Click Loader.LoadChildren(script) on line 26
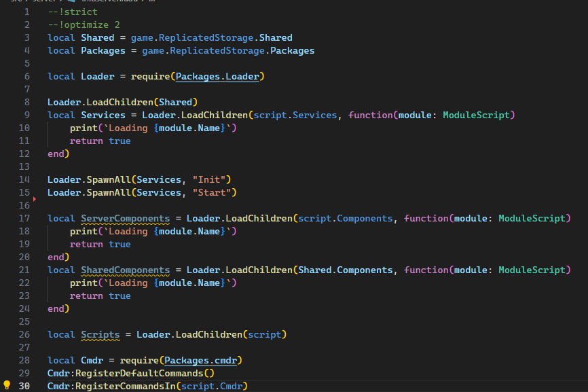This screenshot has width=588, height=392. pyautogui.click(x=211, y=335)
